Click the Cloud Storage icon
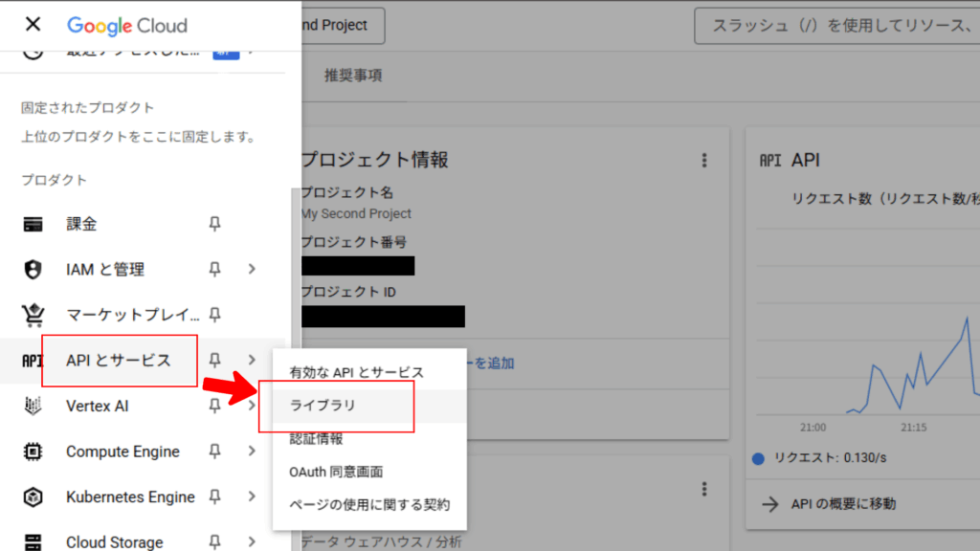 (33, 542)
